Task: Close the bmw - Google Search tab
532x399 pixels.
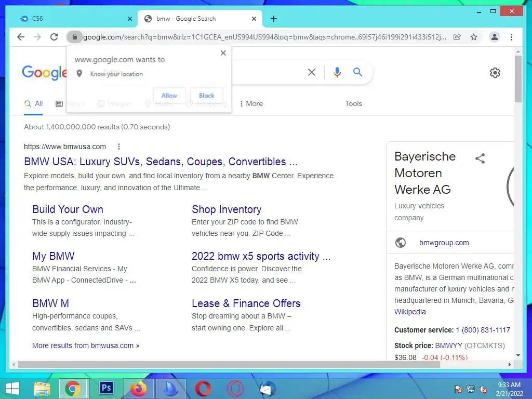Action: (x=254, y=19)
